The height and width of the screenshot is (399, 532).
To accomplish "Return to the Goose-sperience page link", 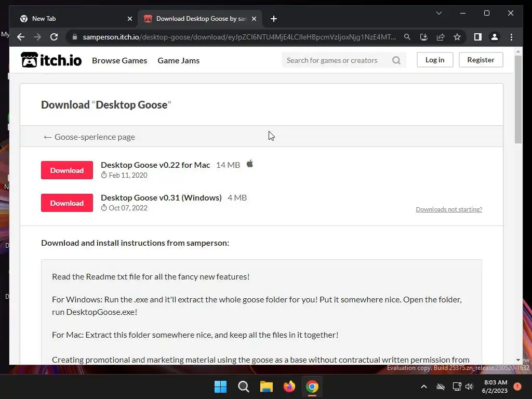I will (x=89, y=137).
